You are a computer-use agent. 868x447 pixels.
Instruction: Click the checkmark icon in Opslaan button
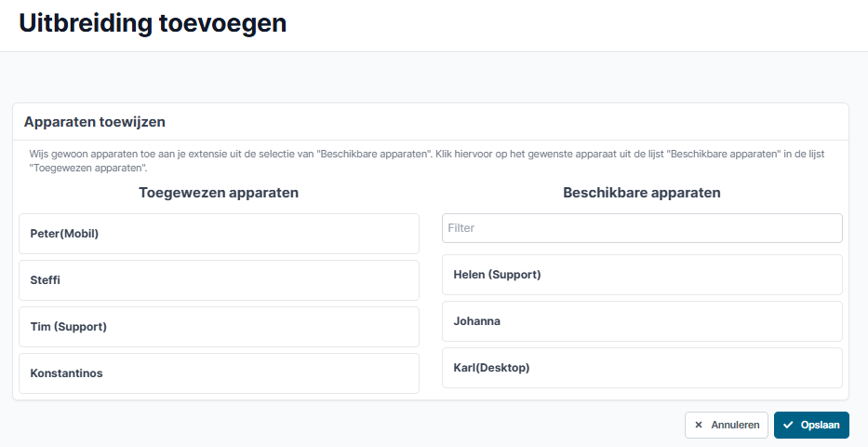(788, 425)
